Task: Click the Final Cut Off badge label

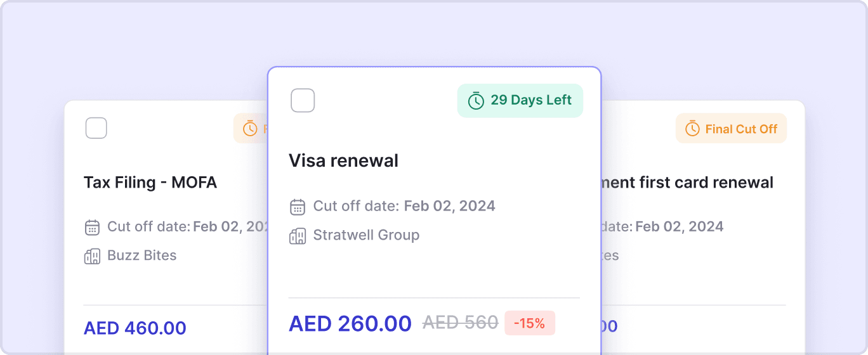Action: [x=741, y=129]
